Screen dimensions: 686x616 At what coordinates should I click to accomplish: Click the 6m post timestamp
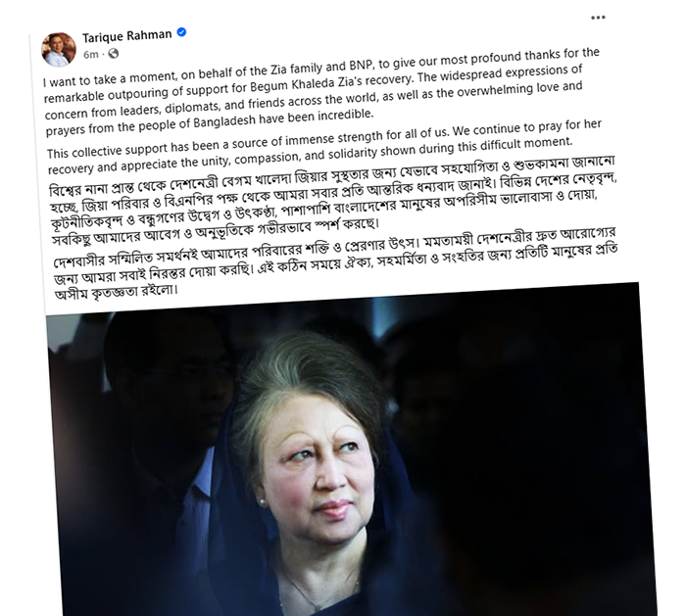pyautogui.click(x=90, y=55)
